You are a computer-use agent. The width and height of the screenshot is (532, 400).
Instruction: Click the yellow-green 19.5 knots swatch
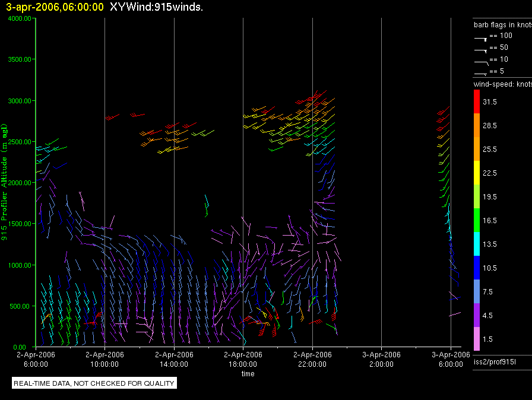pos(477,196)
